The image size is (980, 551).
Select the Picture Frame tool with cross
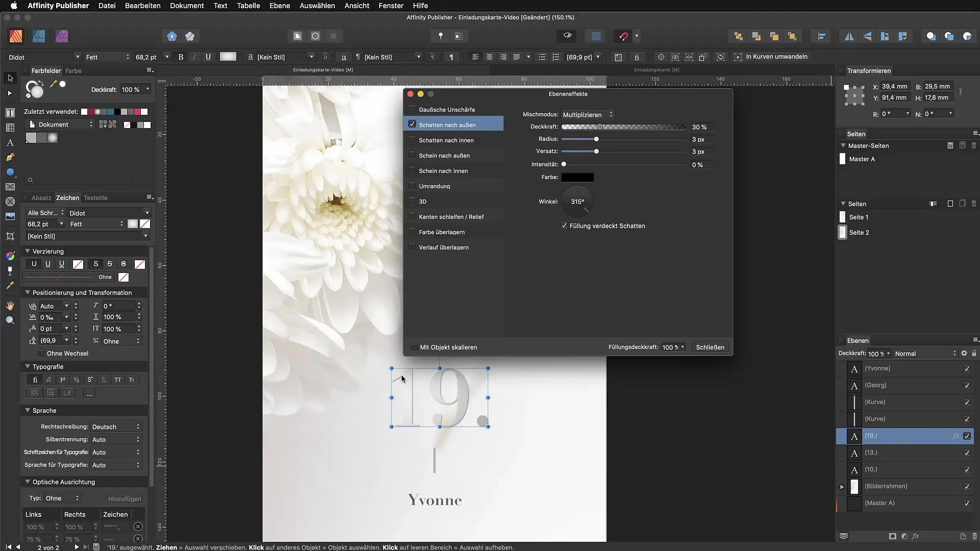coord(10,187)
